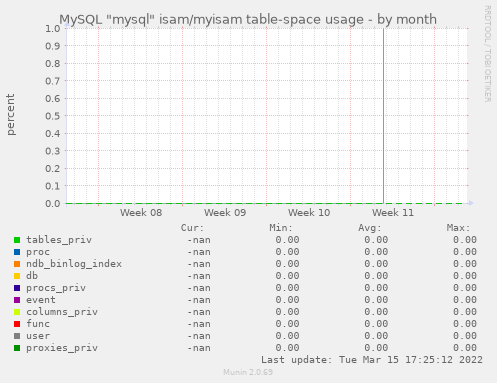
Task: Click the percent y-axis title
Action: 11,114
